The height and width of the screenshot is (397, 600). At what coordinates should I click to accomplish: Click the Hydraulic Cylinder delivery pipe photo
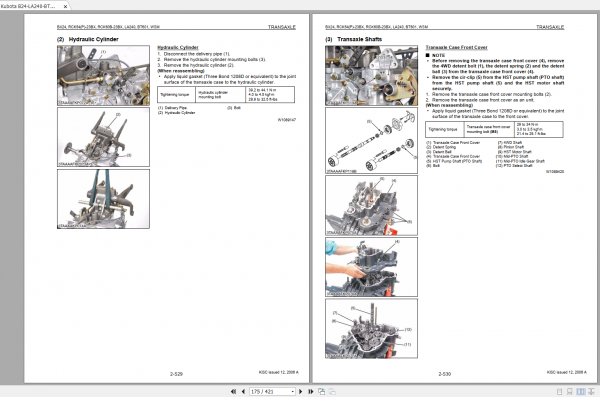coord(103,75)
